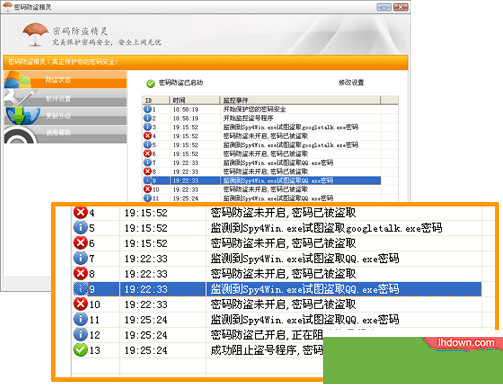Select the event 开始监控盗号程序 in row 2
The width and height of the screenshot is (503, 390).
click(x=248, y=118)
